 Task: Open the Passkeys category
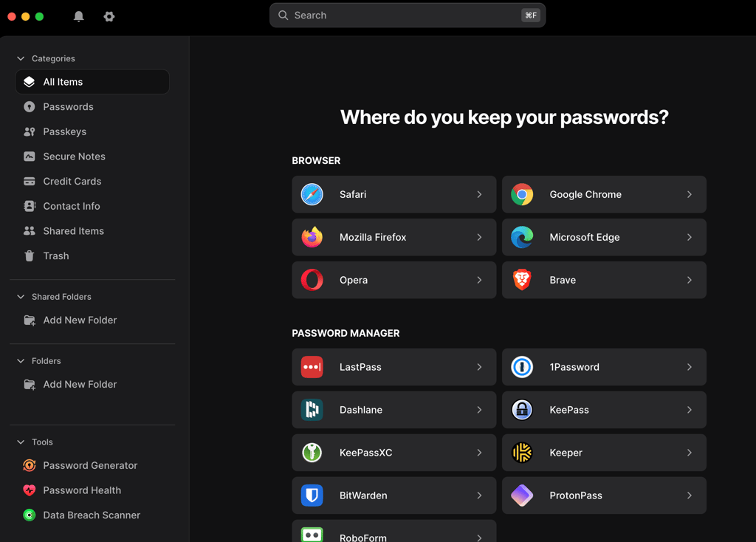(x=92, y=131)
